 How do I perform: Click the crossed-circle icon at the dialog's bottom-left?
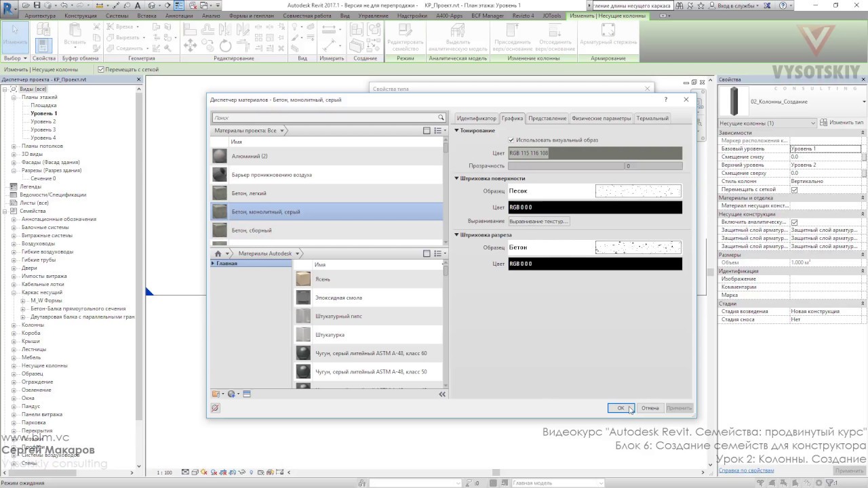pos(215,408)
